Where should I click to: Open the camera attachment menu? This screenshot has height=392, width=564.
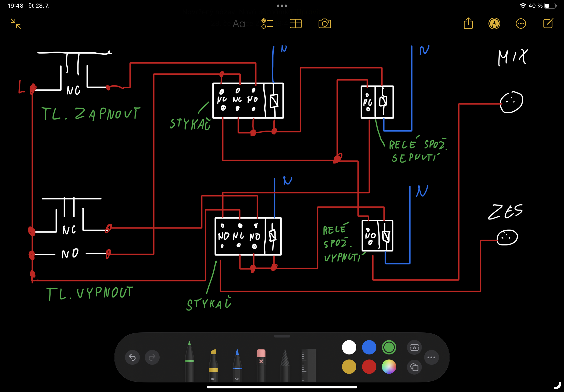coord(325,24)
